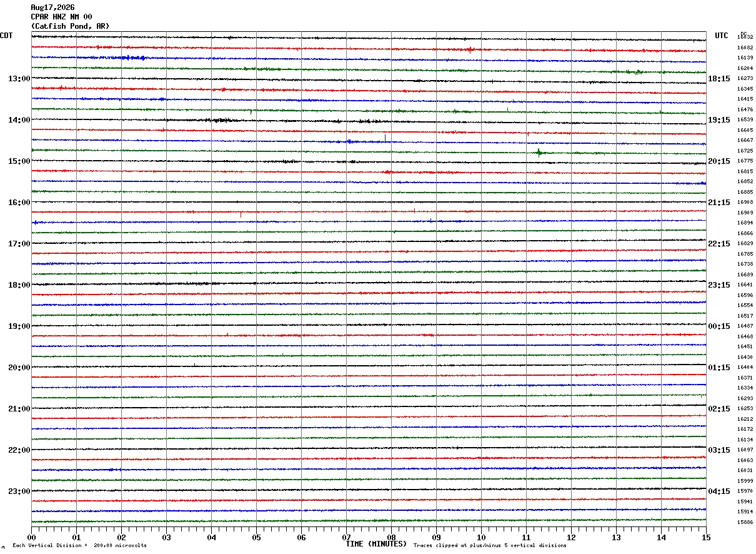
Task: Select the 04:15 UTC row label
Action: 719,491
